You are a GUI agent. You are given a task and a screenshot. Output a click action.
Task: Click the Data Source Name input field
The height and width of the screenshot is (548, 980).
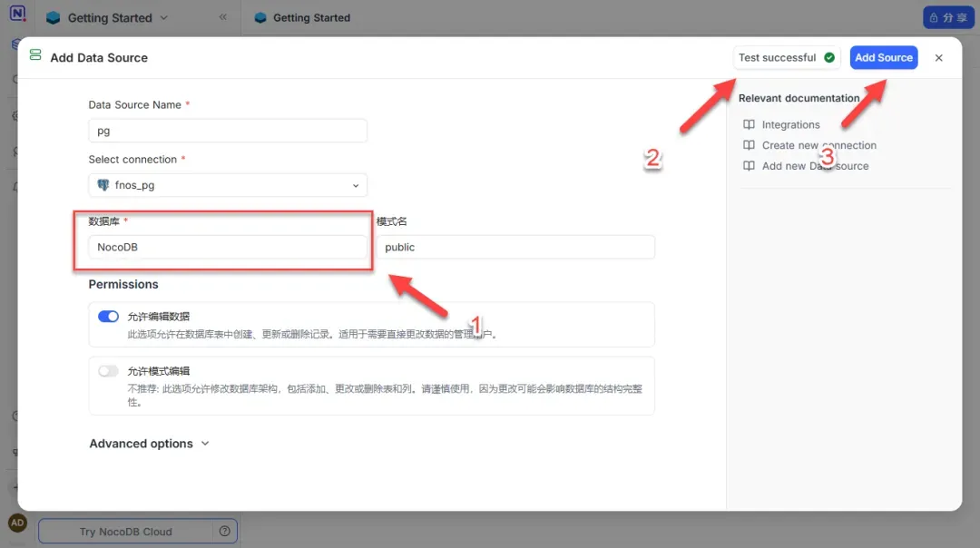[x=228, y=131]
